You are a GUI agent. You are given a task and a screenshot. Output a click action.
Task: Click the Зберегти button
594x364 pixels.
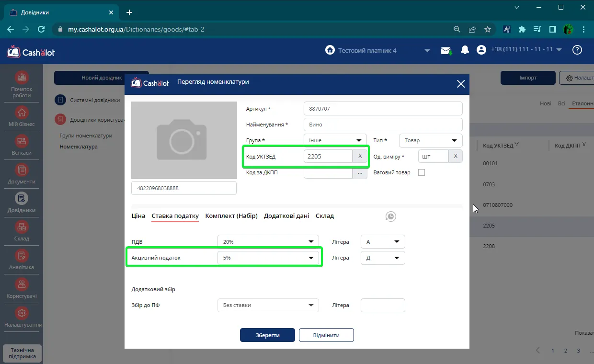pos(267,335)
